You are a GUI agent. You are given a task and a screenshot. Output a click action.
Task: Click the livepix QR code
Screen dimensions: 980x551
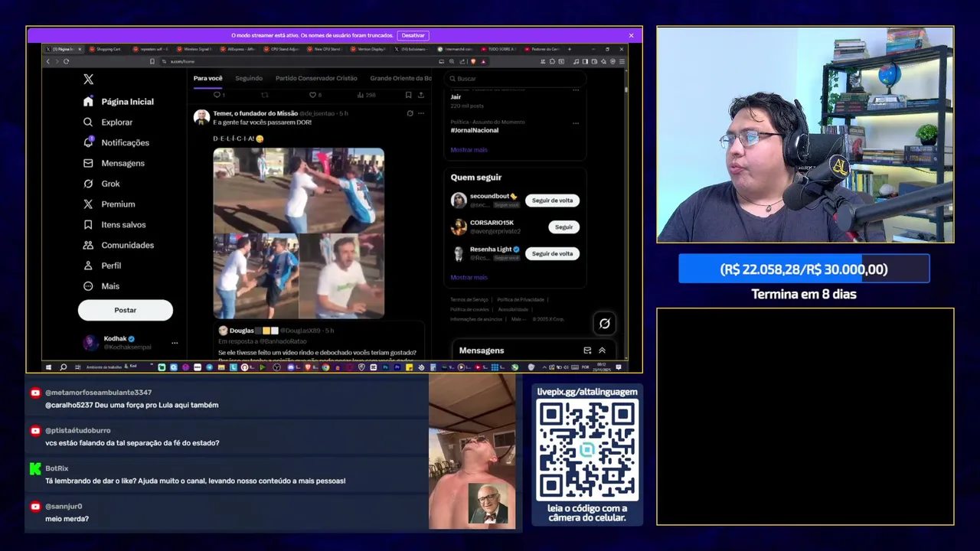587,450
